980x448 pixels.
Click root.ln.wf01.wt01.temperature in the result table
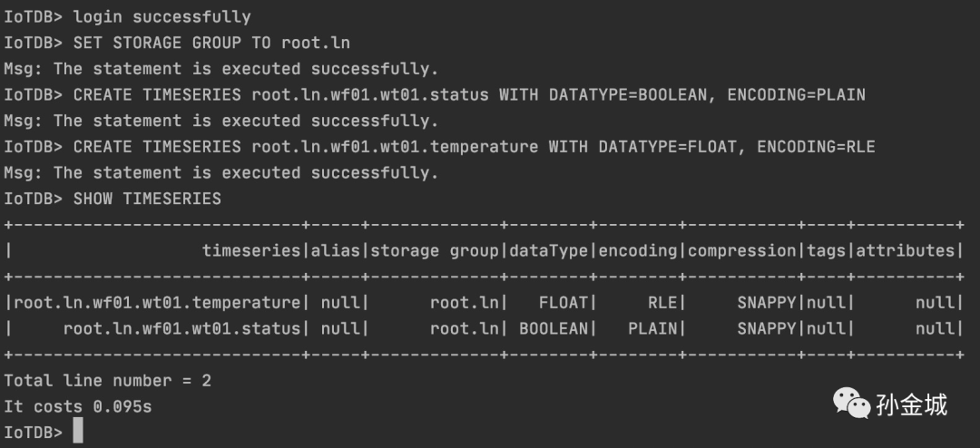[156, 302]
